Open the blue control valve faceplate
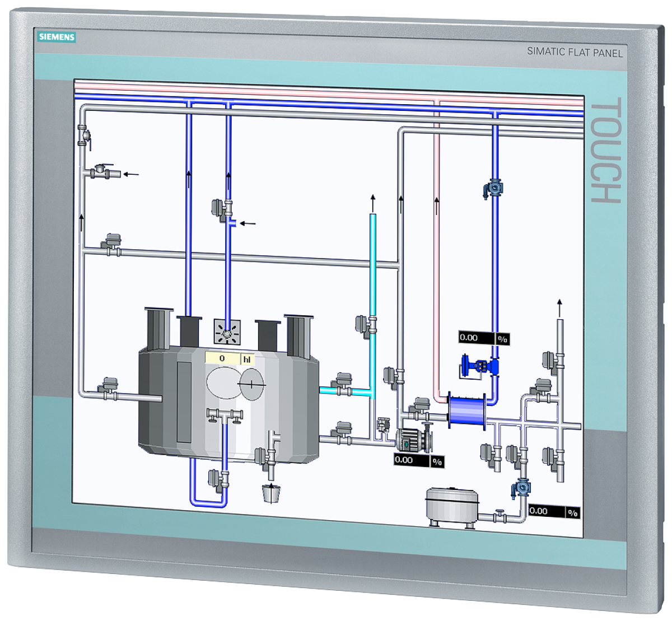The height and width of the screenshot is (621, 672). (x=479, y=367)
